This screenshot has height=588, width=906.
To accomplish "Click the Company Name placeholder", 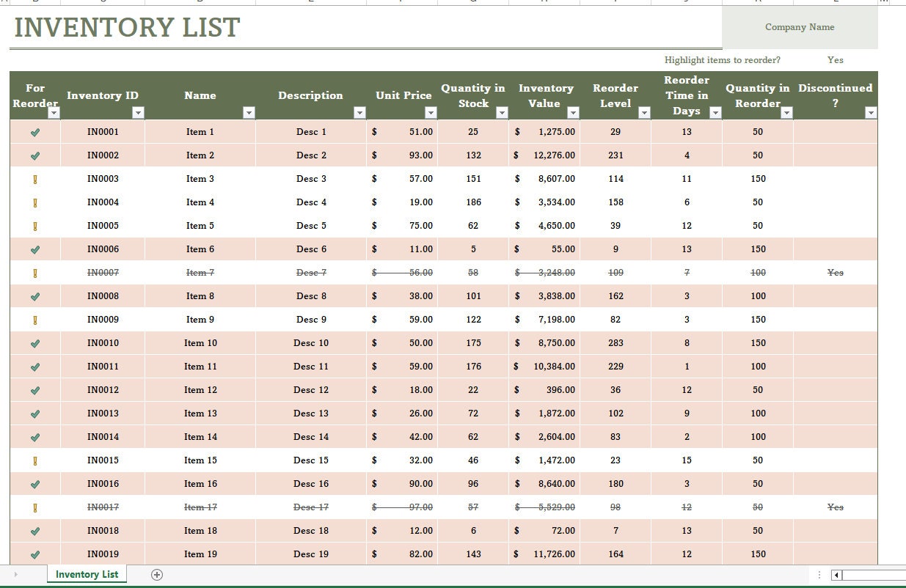I will pyautogui.click(x=799, y=26).
